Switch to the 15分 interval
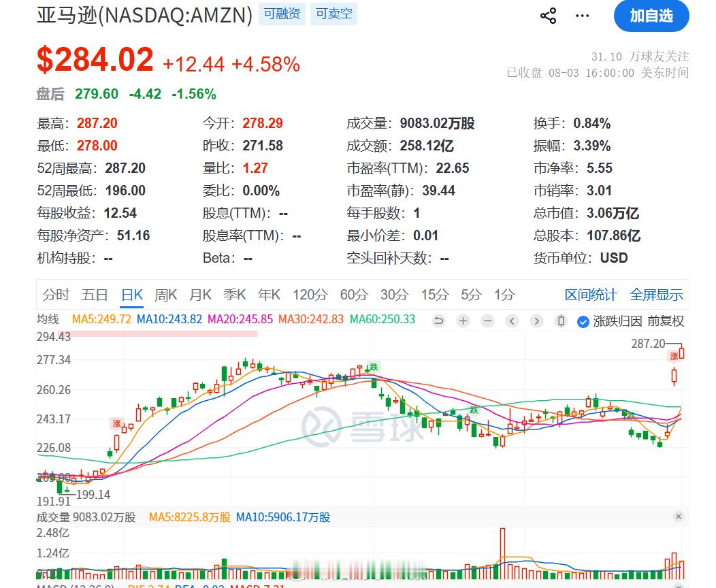 click(435, 295)
